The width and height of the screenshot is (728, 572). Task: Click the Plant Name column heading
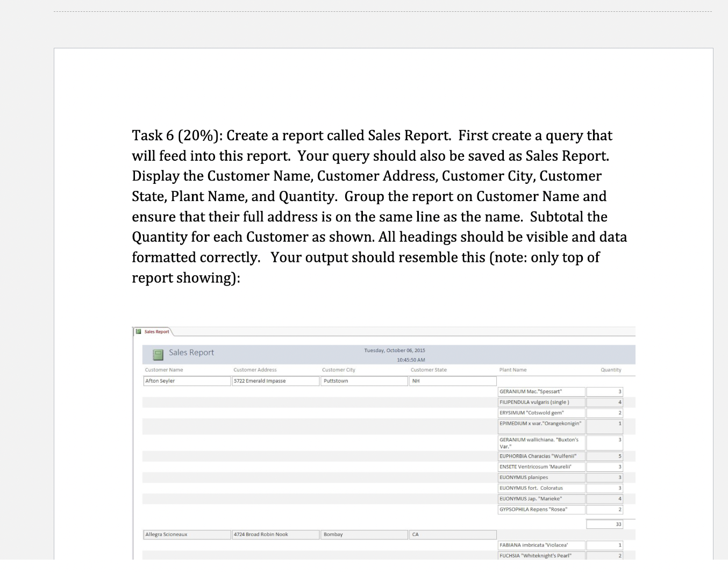512,370
